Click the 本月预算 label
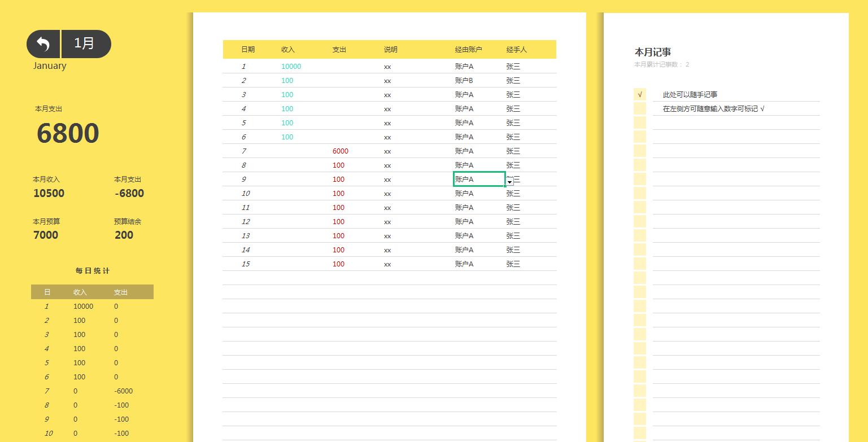Screen dimensions: 868x442 [46, 221]
